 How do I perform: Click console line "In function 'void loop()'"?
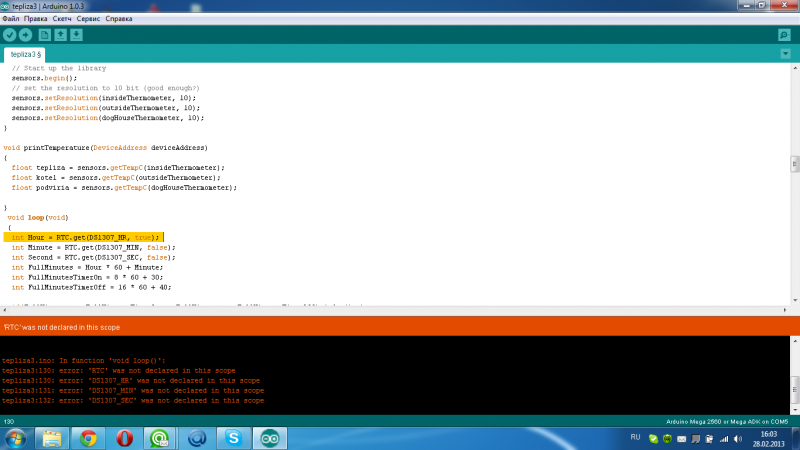pos(84,361)
